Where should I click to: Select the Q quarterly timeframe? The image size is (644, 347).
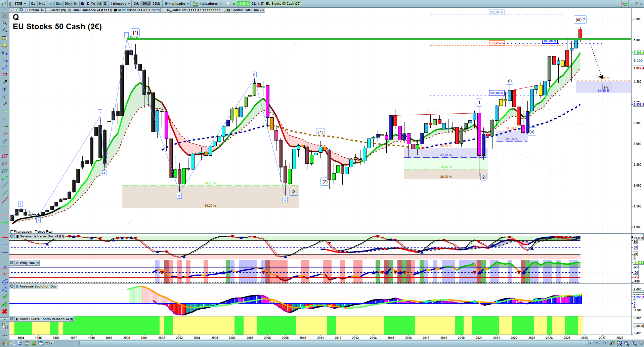coord(105,4)
